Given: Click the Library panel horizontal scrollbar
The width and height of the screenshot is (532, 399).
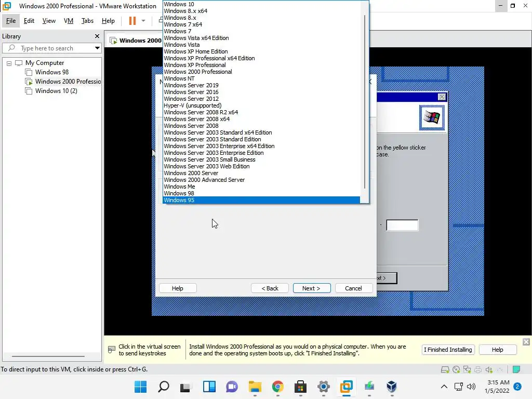Looking at the screenshot, I should pyautogui.click(x=48, y=356).
